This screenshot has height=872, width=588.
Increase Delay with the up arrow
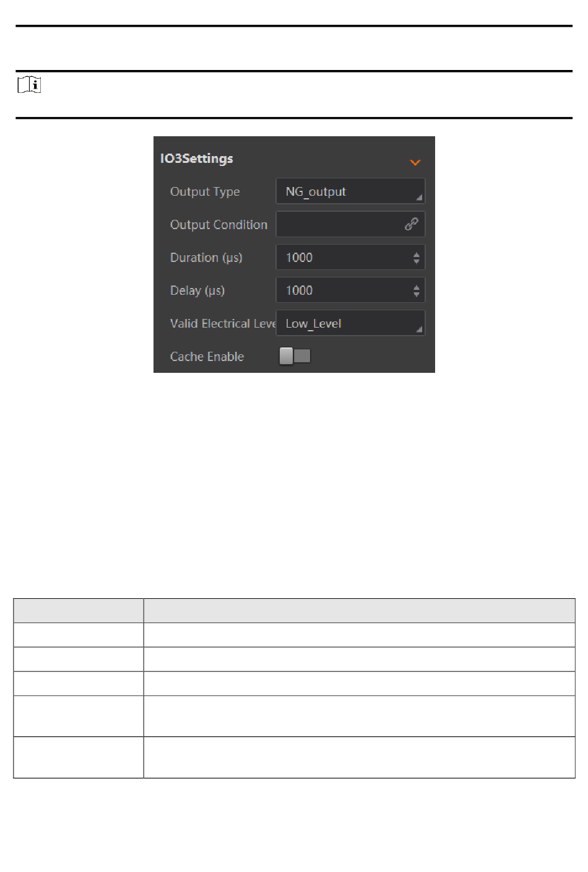tap(417, 287)
